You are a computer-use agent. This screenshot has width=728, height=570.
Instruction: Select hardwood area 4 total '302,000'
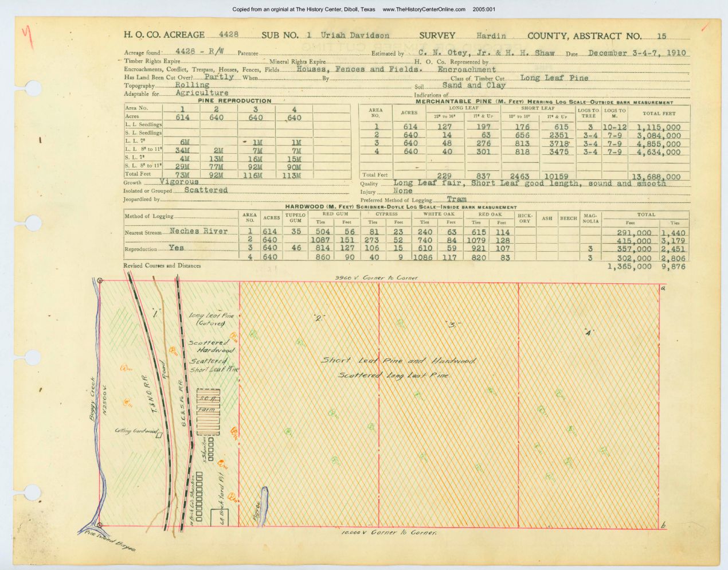click(x=634, y=258)
